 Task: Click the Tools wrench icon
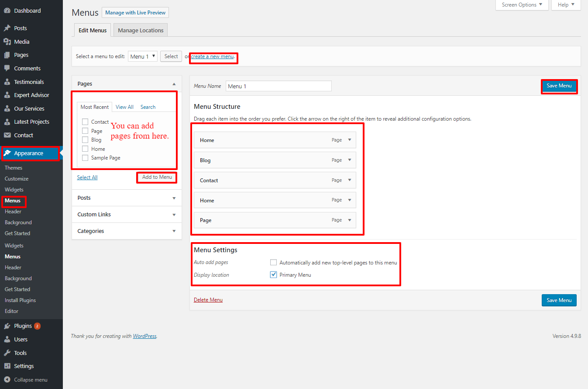pyautogui.click(x=7, y=353)
